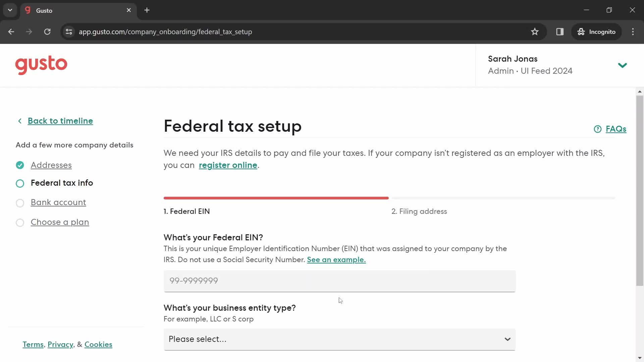Click the Privacy link in footer

(60, 345)
